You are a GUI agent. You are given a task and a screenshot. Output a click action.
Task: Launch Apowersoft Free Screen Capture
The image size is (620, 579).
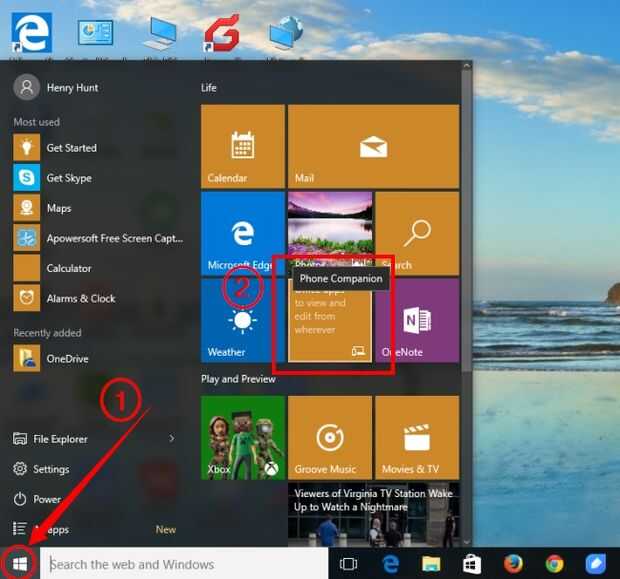(x=99, y=238)
